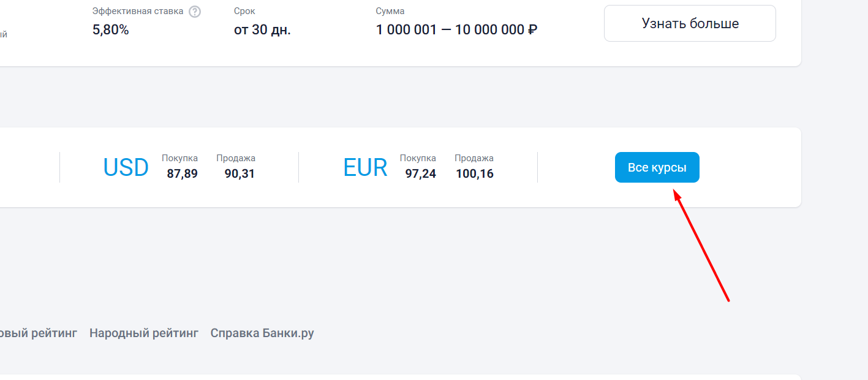Select the partially visible рейтинг tab at left

[x=38, y=333]
